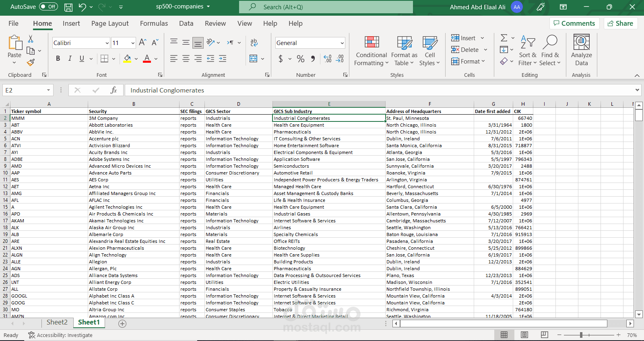Click the AutoSum sigma icon
644x341 pixels.
[504, 38]
